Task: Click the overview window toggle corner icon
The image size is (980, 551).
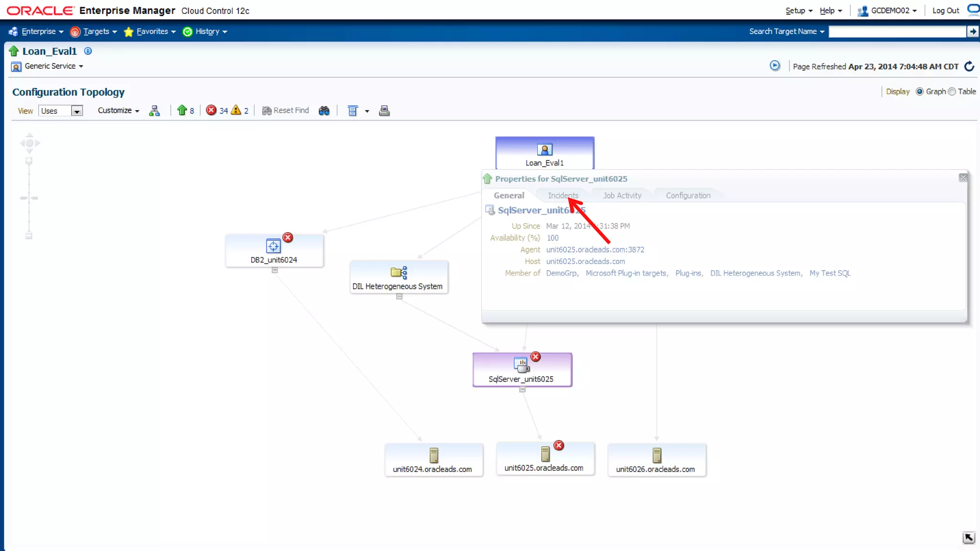Action: tap(969, 538)
